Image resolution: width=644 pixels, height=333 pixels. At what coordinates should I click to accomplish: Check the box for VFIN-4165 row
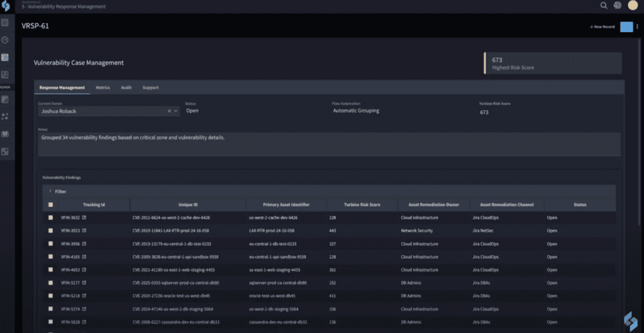click(x=50, y=257)
